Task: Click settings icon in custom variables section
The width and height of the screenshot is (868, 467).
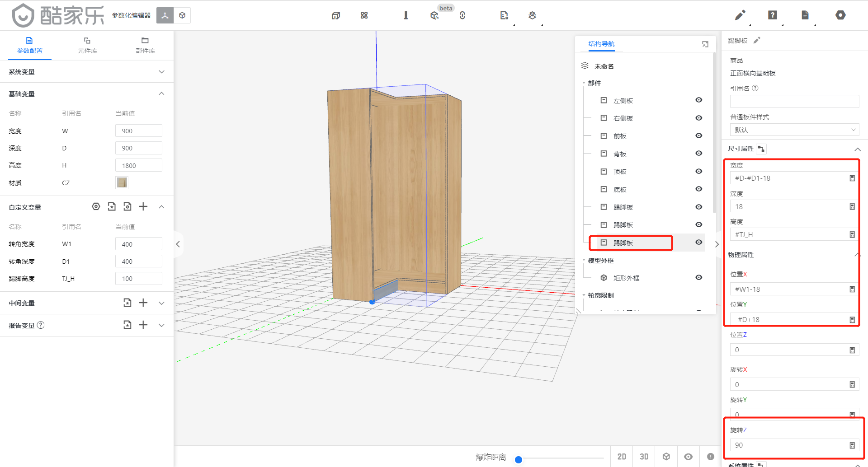Action: (96, 207)
